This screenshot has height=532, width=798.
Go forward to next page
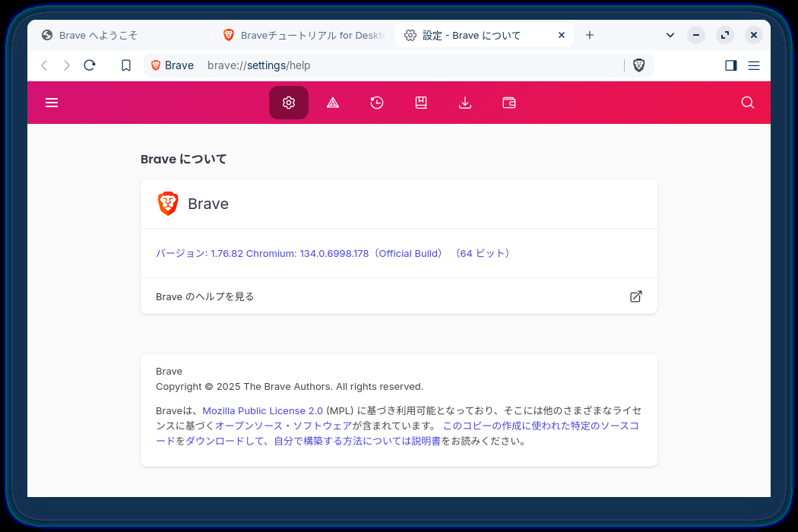(67, 65)
